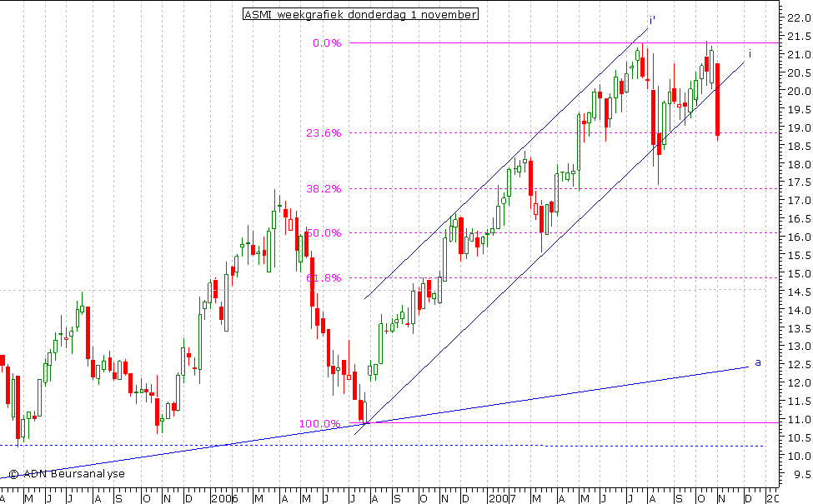
Task: Click the 9.5 price axis label
Action: [x=801, y=475]
